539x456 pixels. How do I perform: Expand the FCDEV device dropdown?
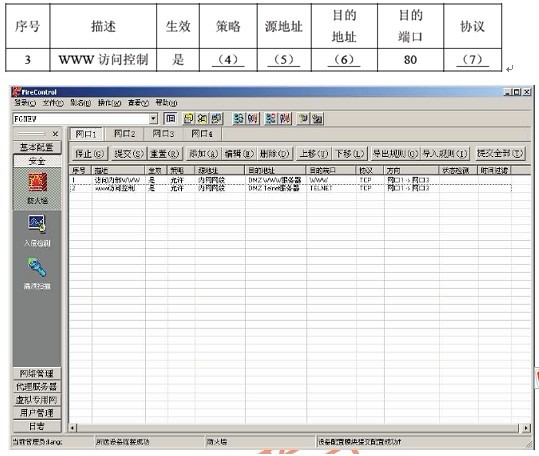(x=153, y=119)
